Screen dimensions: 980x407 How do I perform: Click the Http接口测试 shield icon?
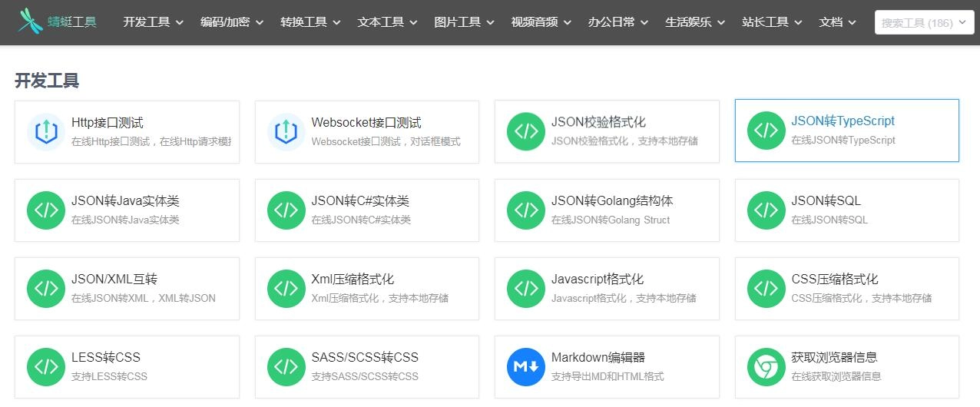coord(46,131)
